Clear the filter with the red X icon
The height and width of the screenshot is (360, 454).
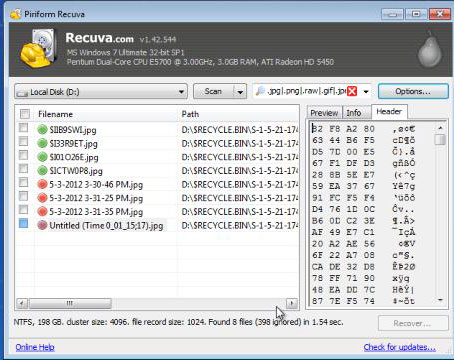coord(352,91)
